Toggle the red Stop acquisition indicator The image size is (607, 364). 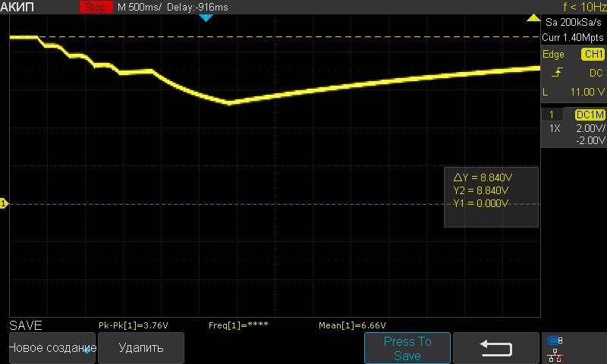[94, 7]
